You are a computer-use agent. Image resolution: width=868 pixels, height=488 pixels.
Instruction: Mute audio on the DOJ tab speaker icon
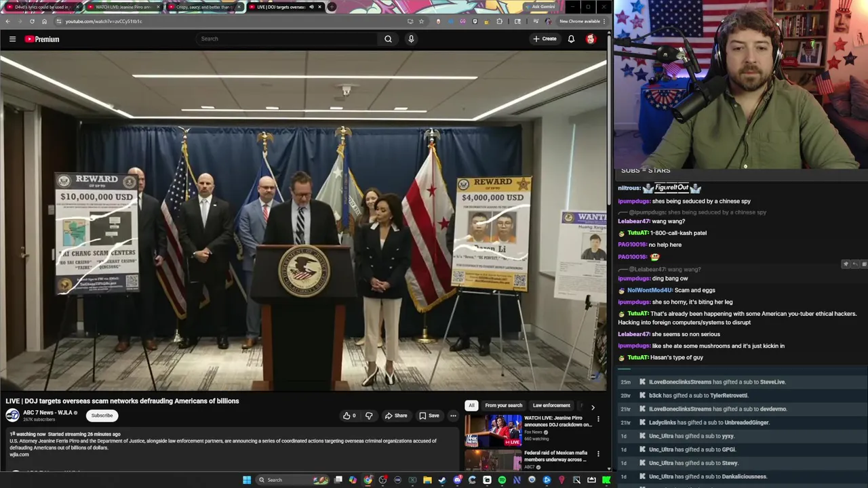(x=311, y=7)
